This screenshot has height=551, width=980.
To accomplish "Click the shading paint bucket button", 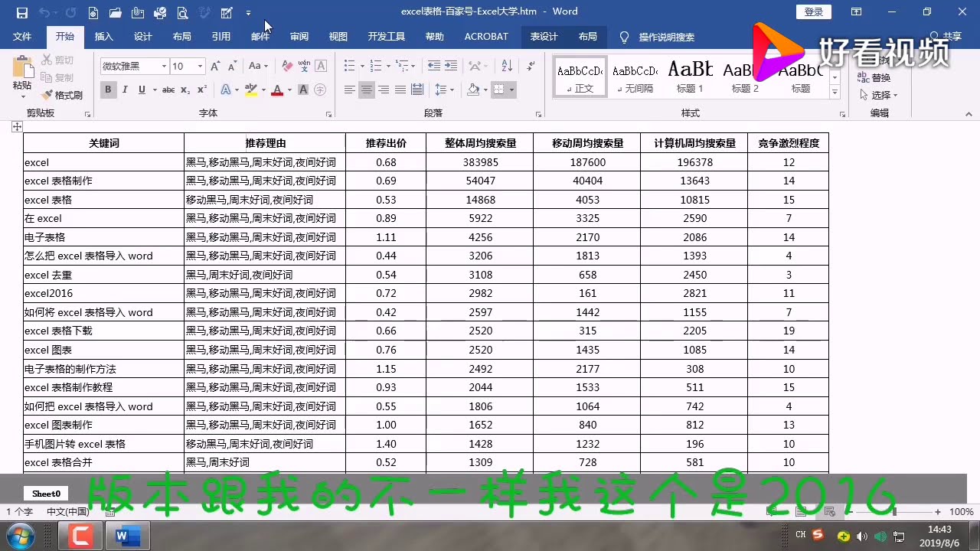I will pos(473,90).
